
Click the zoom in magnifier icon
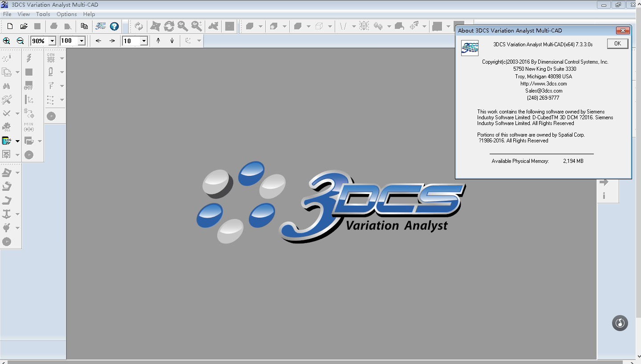click(7, 40)
